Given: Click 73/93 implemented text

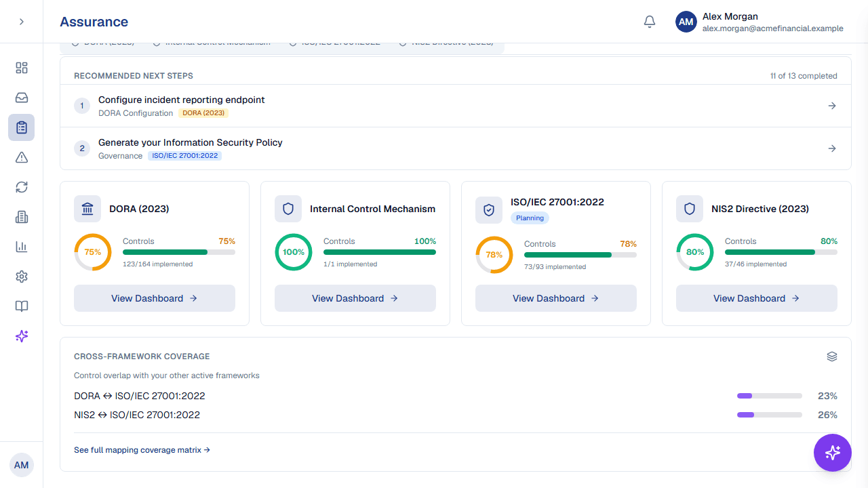Looking at the screenshot, I should pyautogui.click(x=555, y=267).
